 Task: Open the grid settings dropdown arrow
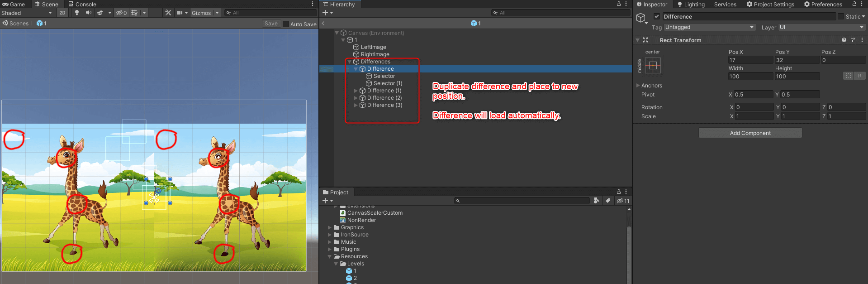coord(144,13)
